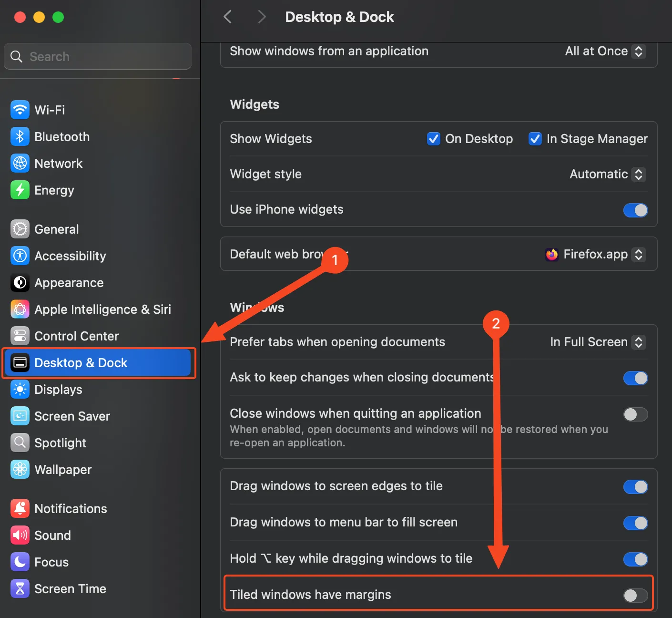Image resolution: width=672 pixels, height=618 pixels.
Task: Open the Spotlight magnifier icon
Action: [20, 443]
